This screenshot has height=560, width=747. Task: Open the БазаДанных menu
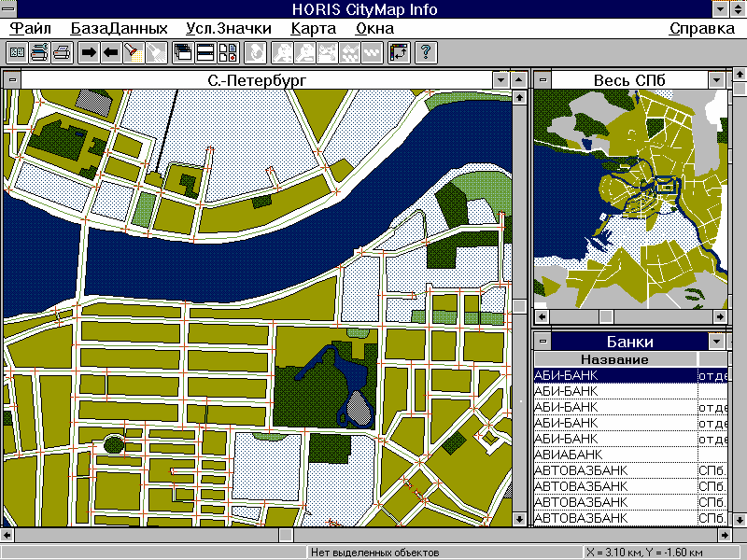coord(119,28)
